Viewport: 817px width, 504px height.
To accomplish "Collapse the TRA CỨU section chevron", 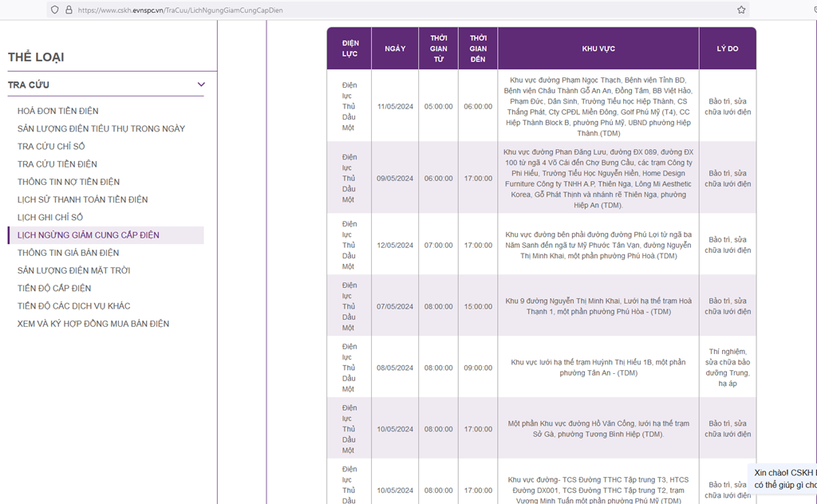I will (201, 85).
